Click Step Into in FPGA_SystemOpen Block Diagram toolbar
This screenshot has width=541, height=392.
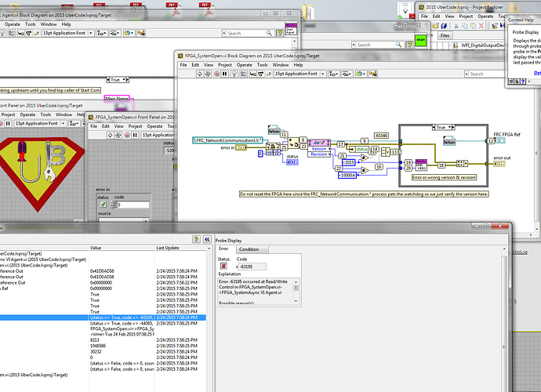[252, 74]
